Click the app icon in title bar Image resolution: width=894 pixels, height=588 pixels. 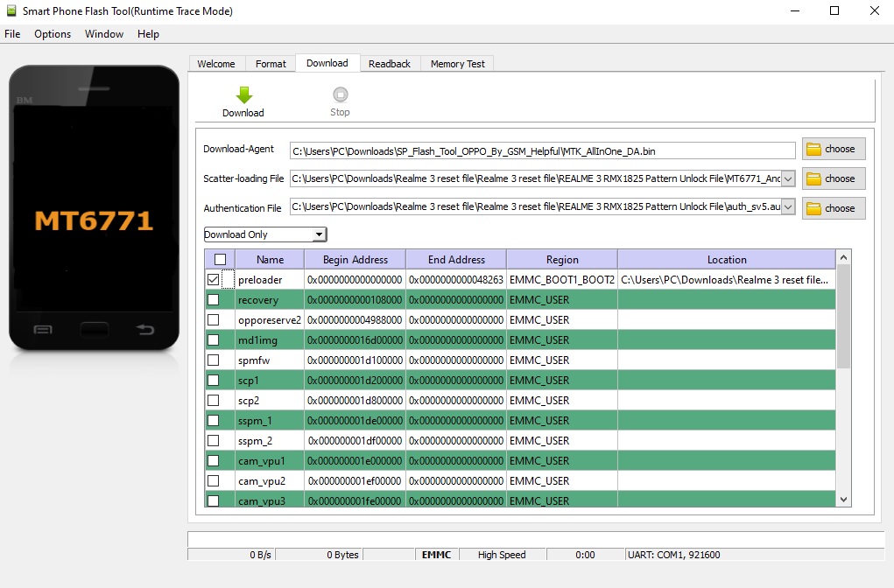tap(11, 10)
